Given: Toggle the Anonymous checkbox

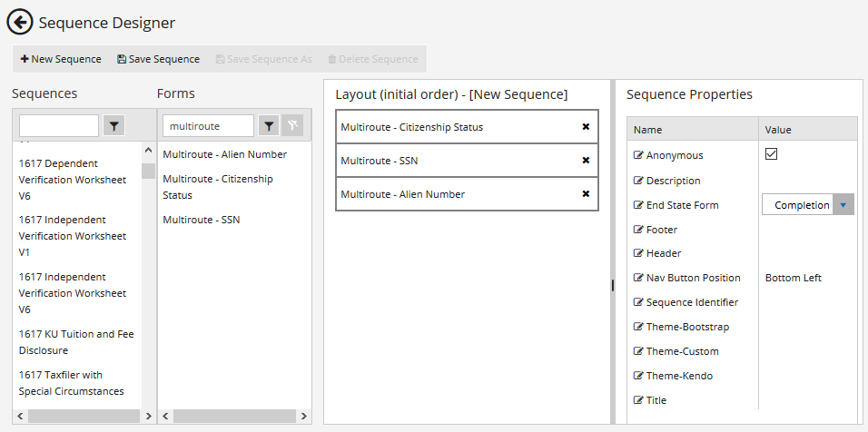Looking at the screenshot, I should tap(772, 154).
